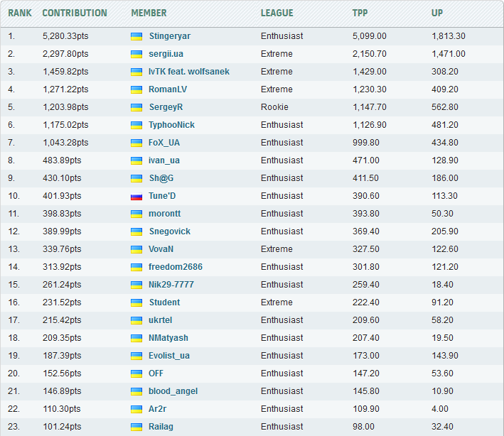Open FoX_UA member page
The image size is (504, 436).
pos(164,143)
